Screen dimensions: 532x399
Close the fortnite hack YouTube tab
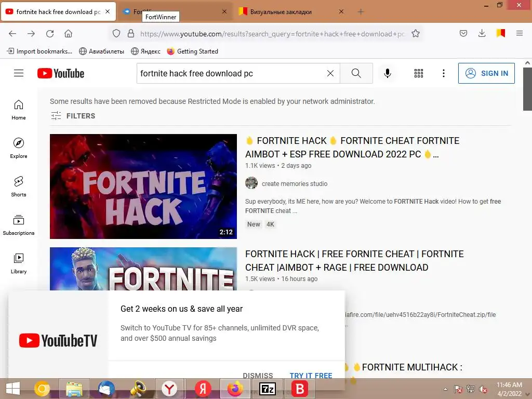click(108, 11)
